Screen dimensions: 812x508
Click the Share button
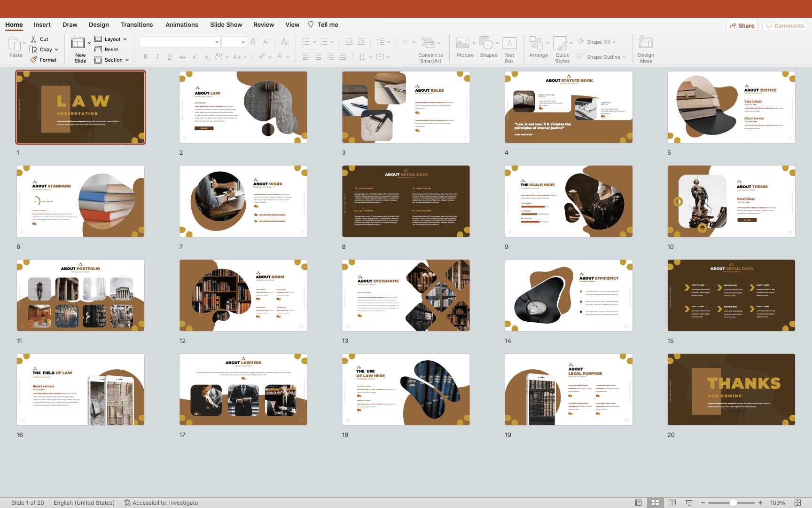coord(742,25)
